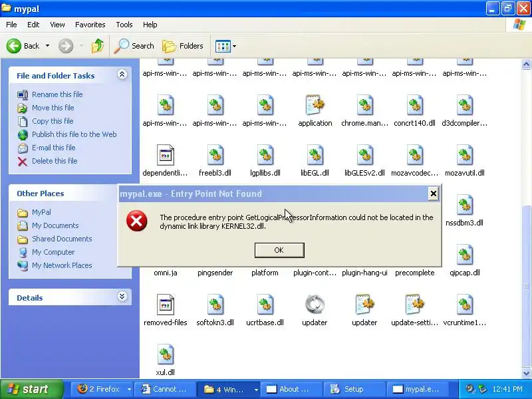Image resolution: width=532 pixels, height=399 pixels.
Task: Open the Back history dropdown arrow
Action: 47,46
